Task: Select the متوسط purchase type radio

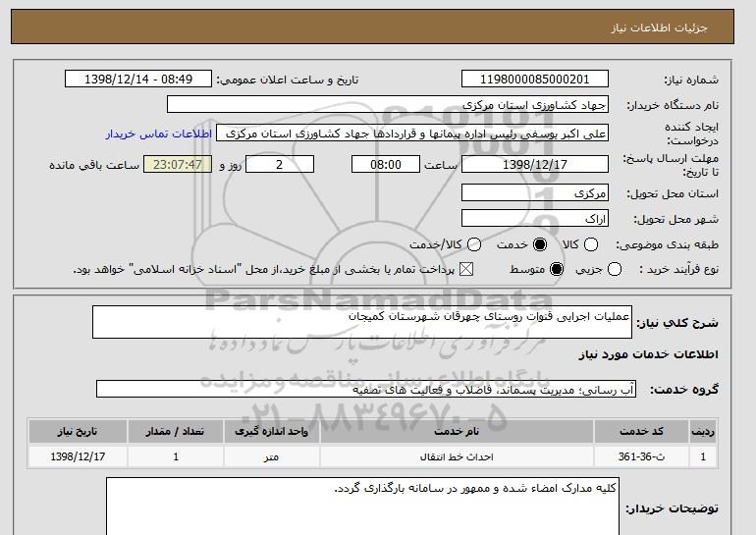Action: click(557, 269)
